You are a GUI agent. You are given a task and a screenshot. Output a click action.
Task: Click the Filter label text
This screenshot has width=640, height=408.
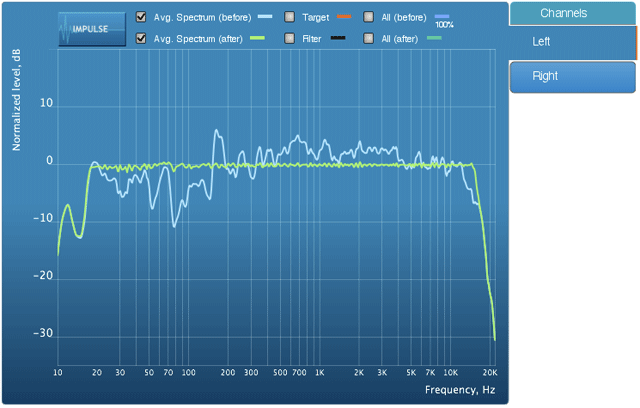[311, 39]
